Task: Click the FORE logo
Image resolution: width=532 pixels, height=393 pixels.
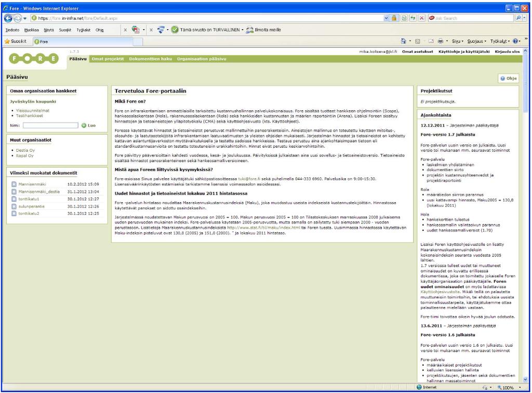Action: tap(34, 59)
